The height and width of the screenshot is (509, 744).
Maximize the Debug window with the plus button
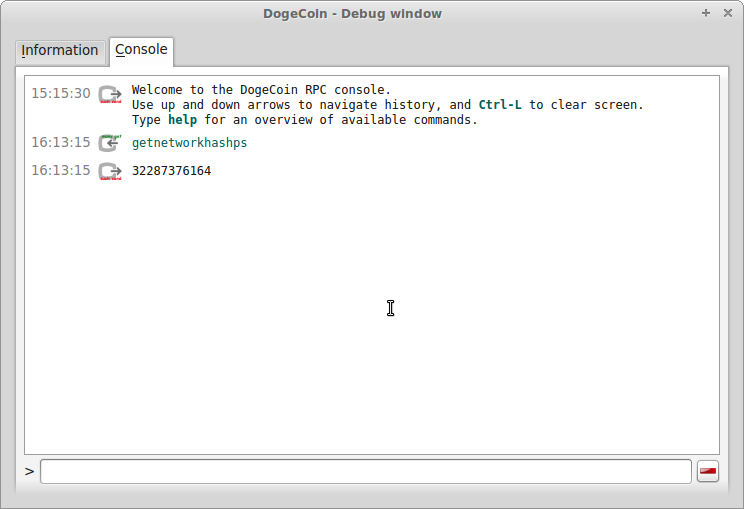coord(706,13)
